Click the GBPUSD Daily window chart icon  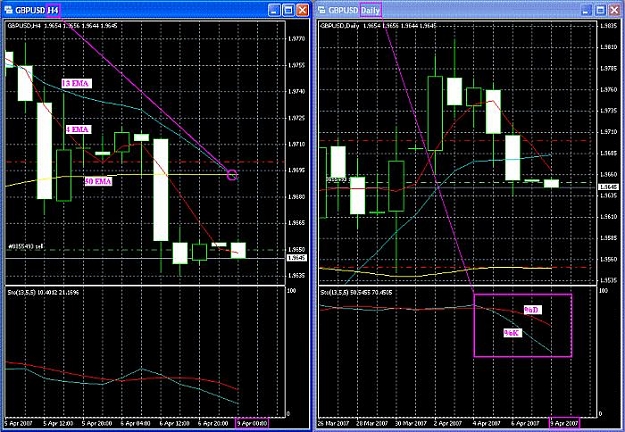click(x=322, y=10)
